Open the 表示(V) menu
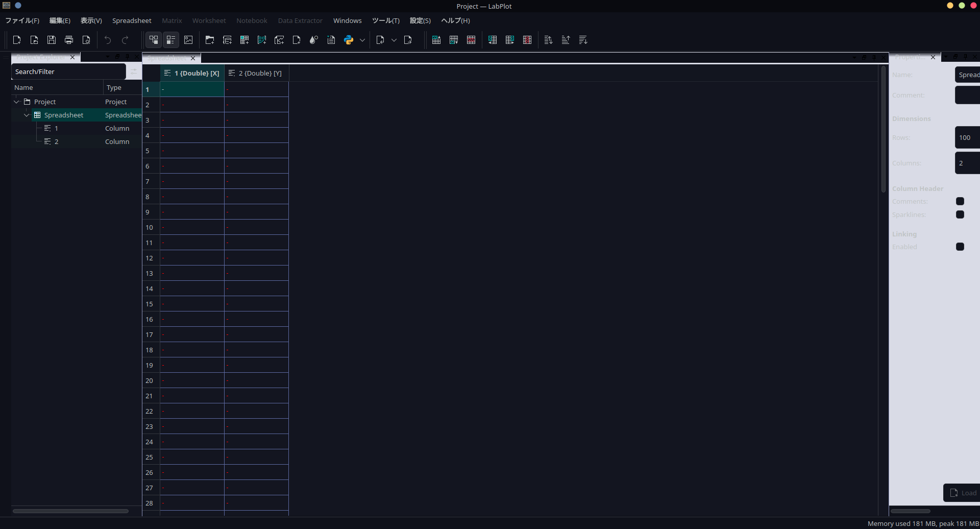 pyautogui.click(x=91, y=20)
